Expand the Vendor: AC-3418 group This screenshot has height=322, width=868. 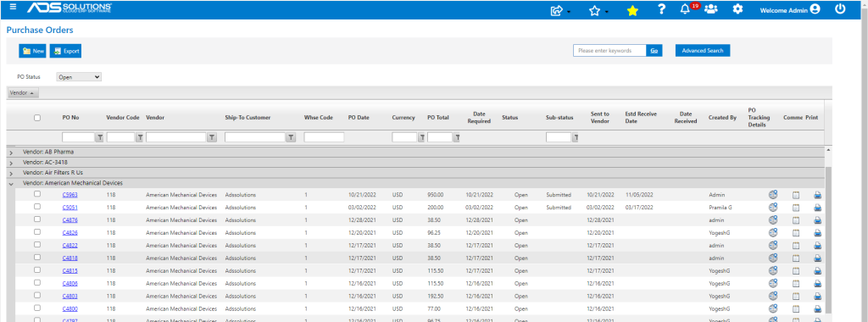tap(11, 163)
